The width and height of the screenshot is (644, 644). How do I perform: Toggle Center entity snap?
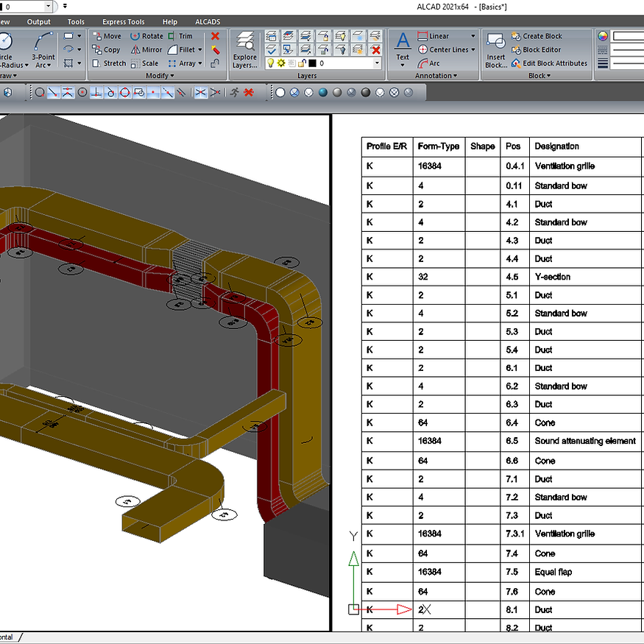point(82,93)
